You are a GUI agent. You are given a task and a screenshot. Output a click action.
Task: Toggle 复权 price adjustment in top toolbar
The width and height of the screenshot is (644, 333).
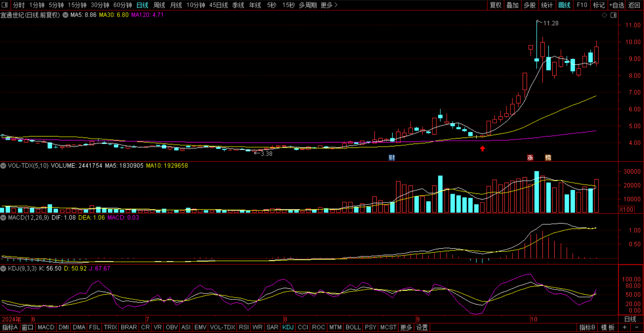coord(495,5)
